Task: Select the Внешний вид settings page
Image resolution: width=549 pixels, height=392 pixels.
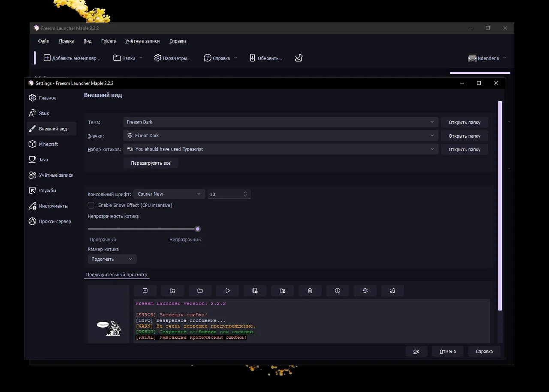Action: click(52, 129)
